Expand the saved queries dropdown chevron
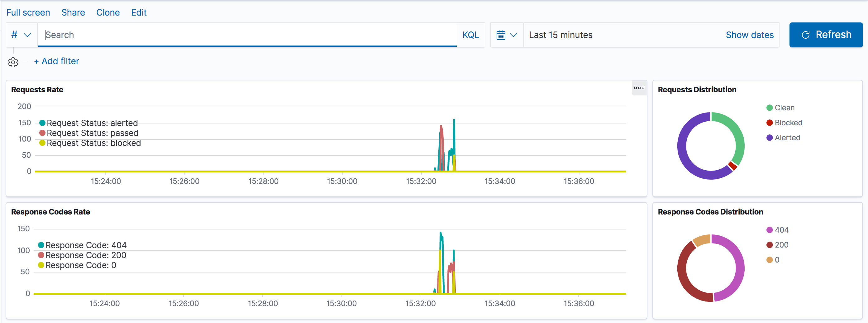 point(28,35)
